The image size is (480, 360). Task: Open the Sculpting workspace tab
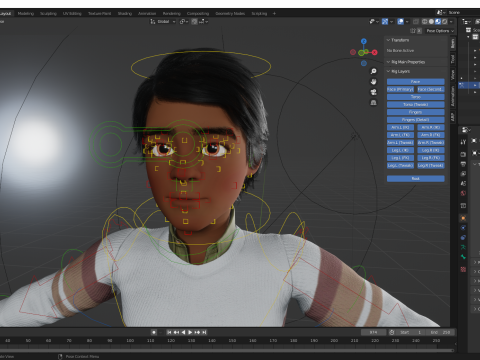tap(48, 14)
